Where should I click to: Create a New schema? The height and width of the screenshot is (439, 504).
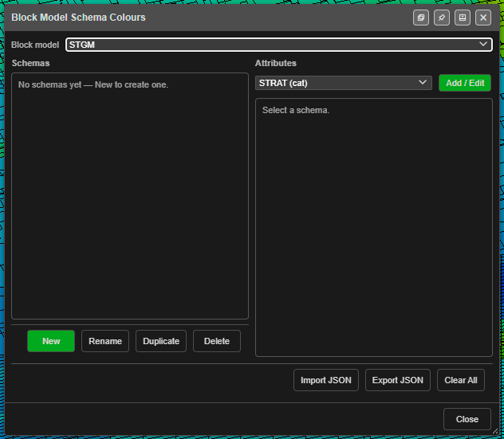coord(51,341)
